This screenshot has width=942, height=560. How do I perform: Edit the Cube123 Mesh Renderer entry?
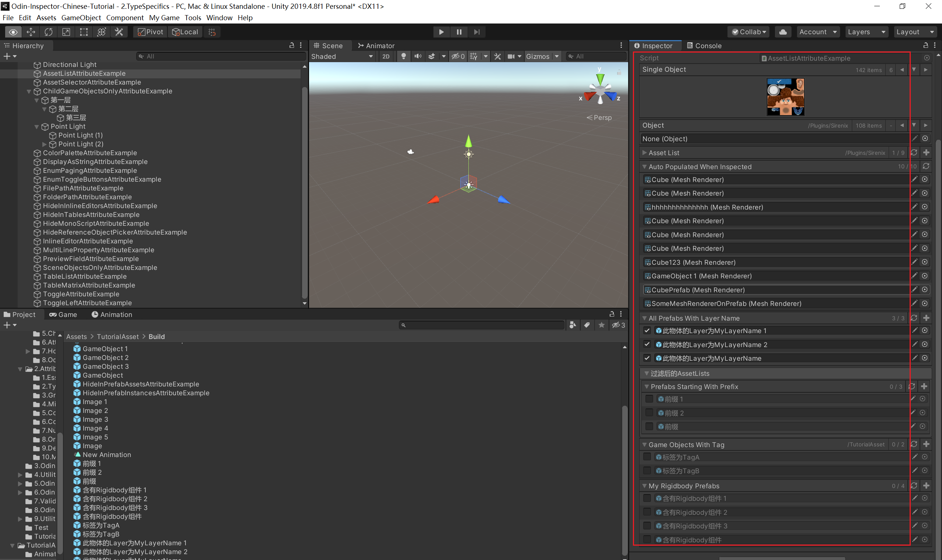914,261
